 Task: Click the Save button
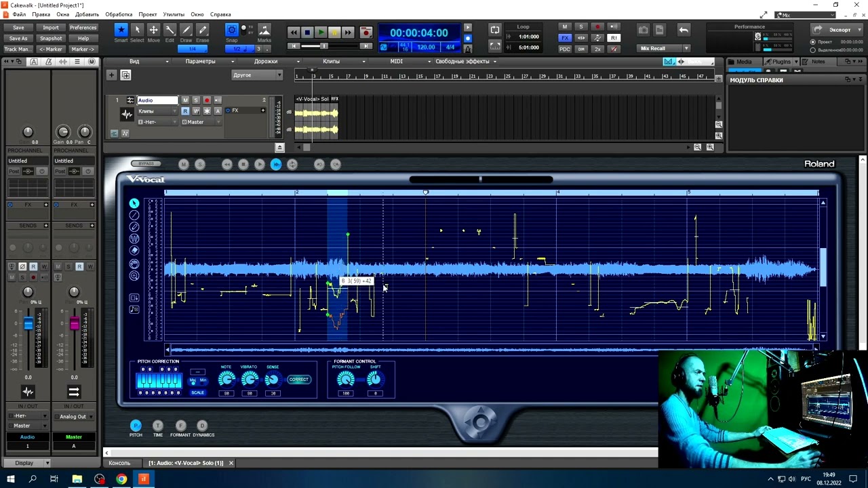[x=18, y=28]
